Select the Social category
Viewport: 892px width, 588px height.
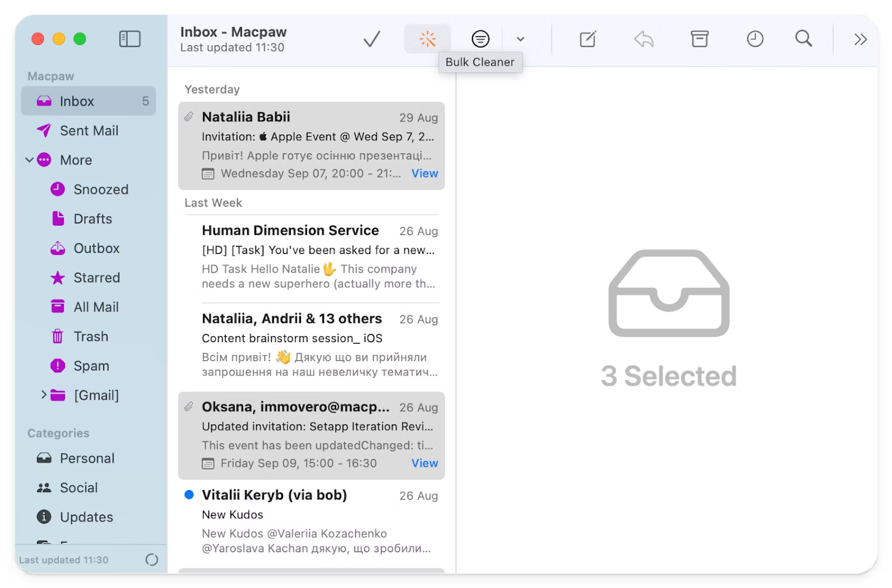(x=78, y=487)
